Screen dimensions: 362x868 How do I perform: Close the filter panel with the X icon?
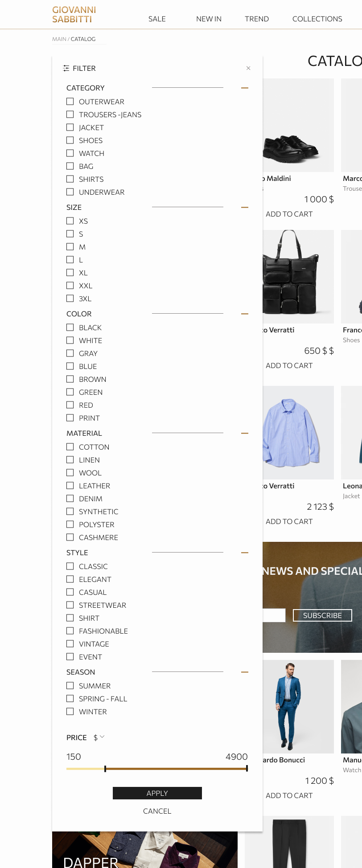pyautogui.click(x=248, y=68)
